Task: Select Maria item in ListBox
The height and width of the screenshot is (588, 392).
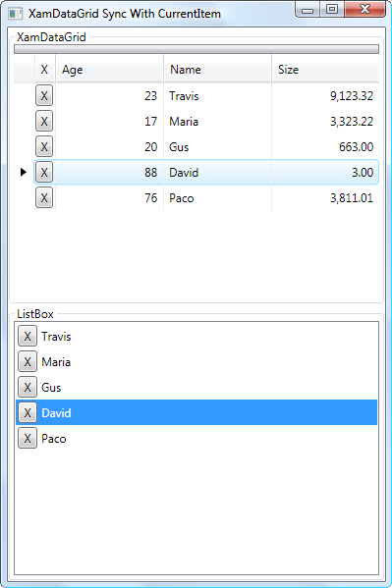Action: tap(196, 361)
